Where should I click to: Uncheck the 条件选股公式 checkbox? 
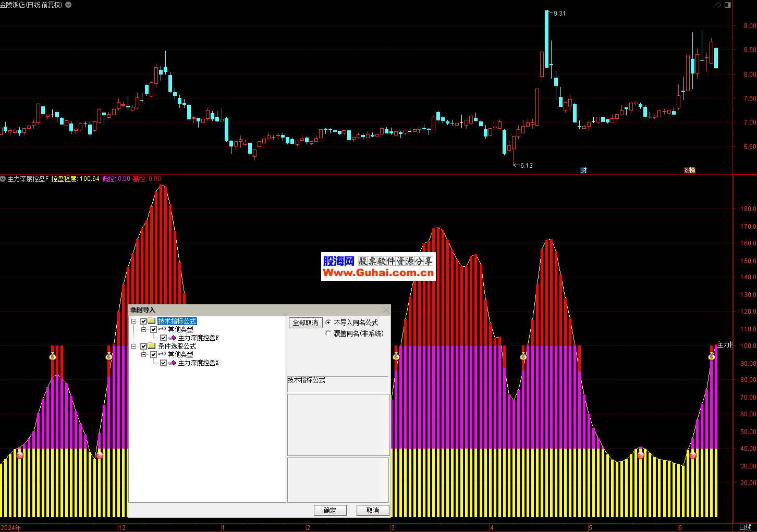[x=143, y=347]
